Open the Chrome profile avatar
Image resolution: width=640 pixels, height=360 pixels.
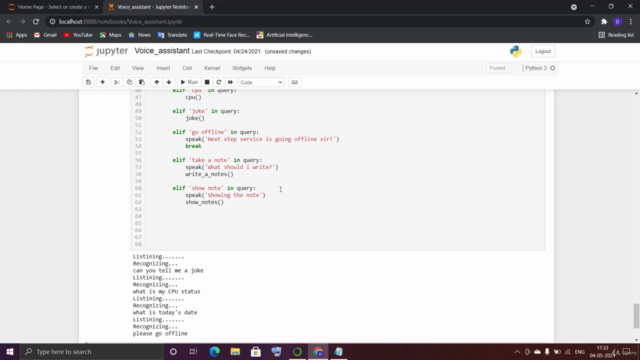click(618, 22)
